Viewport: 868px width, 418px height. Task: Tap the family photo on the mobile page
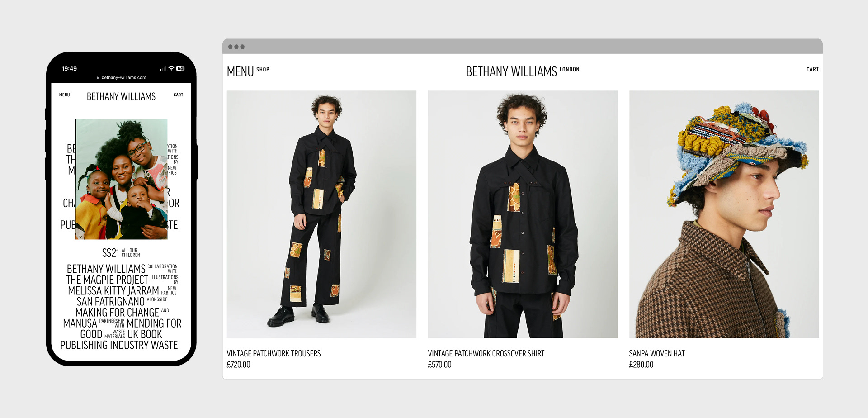[x=121, y=179]
